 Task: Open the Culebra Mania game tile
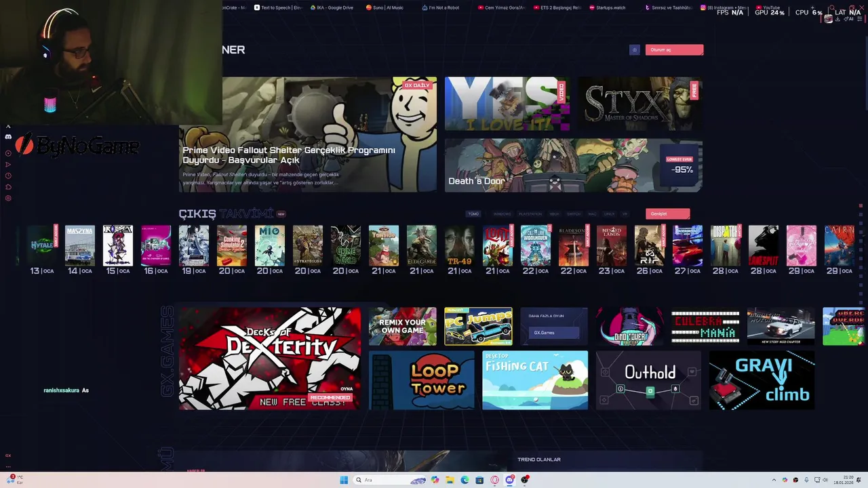coord(705,326)
